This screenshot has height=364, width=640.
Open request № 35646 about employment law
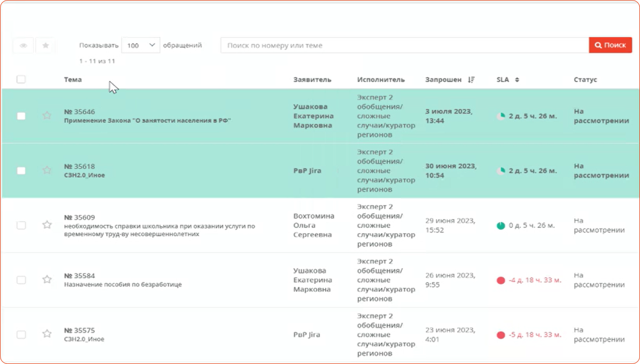click(x=147, y=121)
